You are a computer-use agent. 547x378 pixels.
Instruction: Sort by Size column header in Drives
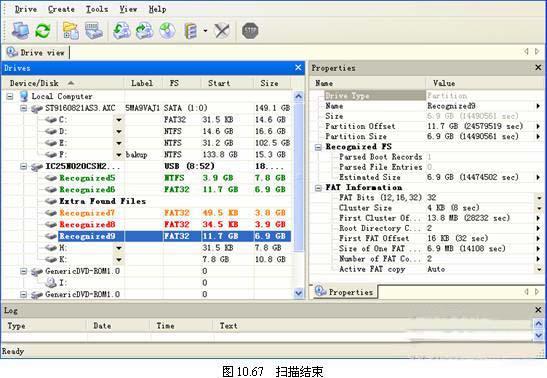[x=272, y=83]
